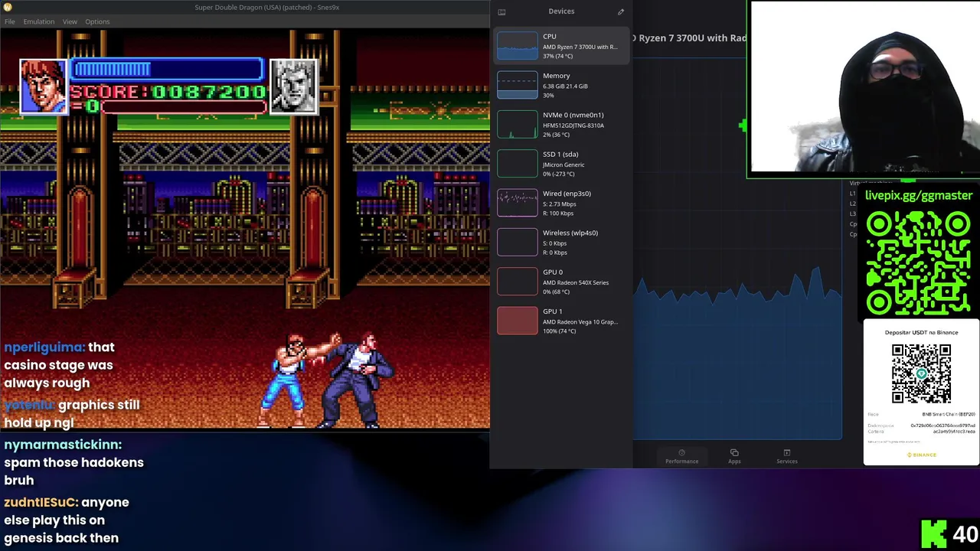Select GPU 1 AMD Radeon Vega 10
The image size is (980, 551).
561,321
